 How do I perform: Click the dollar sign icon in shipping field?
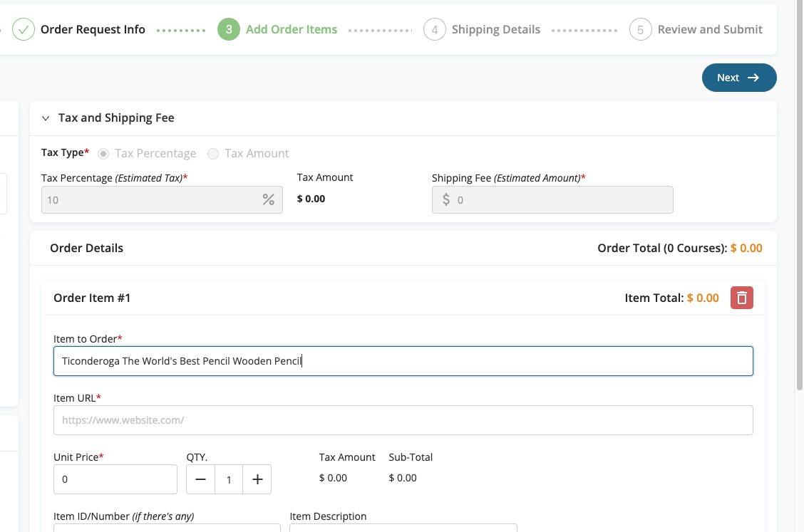point(446,199)
